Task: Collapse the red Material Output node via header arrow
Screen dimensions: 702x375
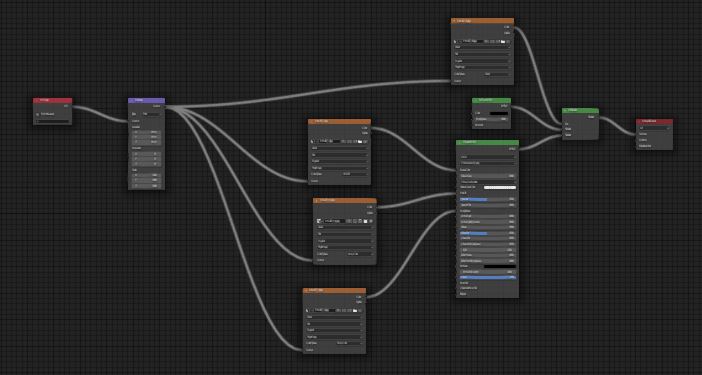Action: click(640, 121)
